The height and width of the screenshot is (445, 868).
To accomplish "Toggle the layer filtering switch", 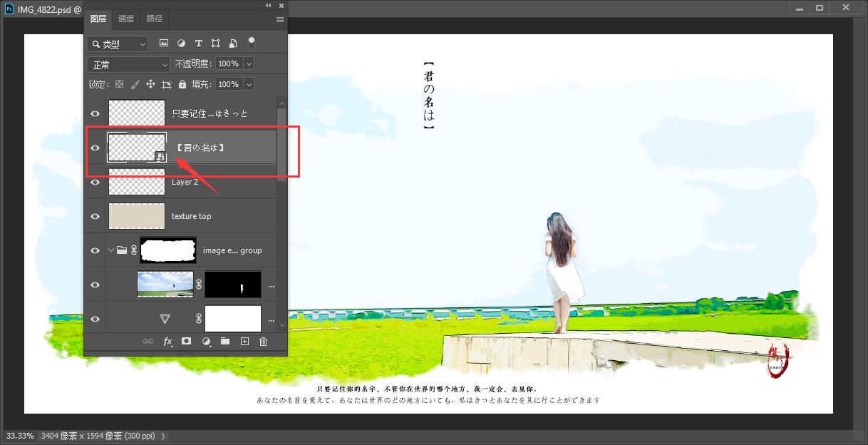I will [251, 44].
